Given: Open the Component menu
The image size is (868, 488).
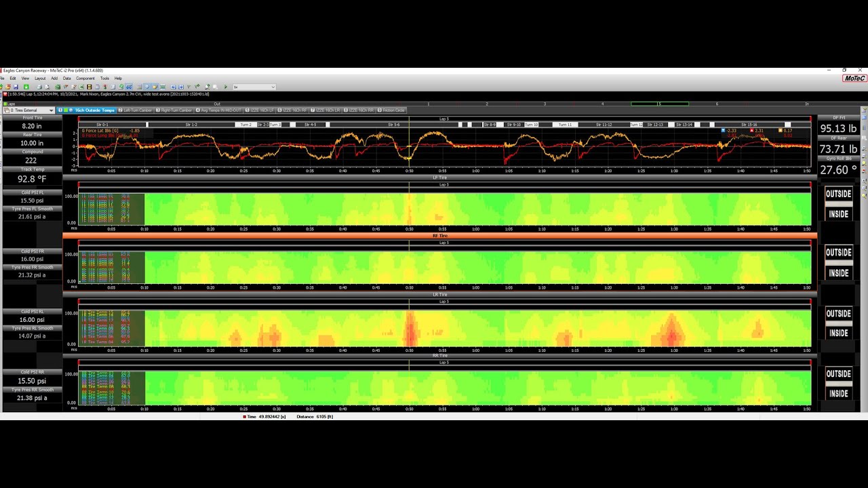Looking at the screenshot, I should 85,78.
